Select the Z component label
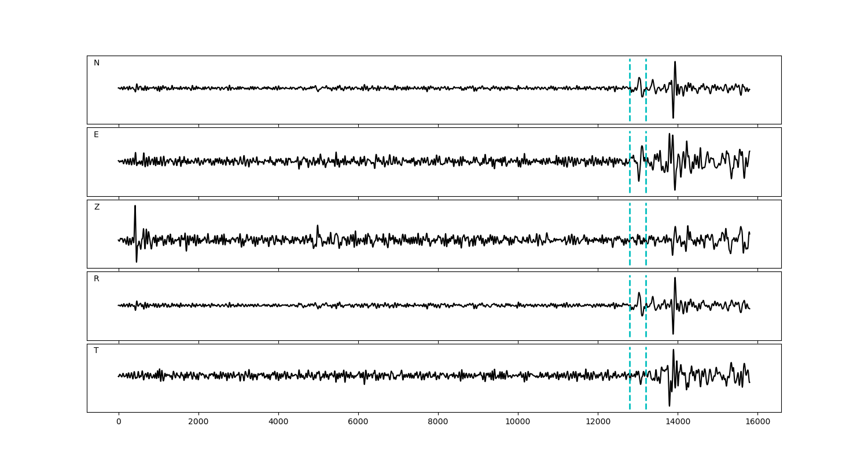This screenshot has width=868, height=463. tap(97, 207)
